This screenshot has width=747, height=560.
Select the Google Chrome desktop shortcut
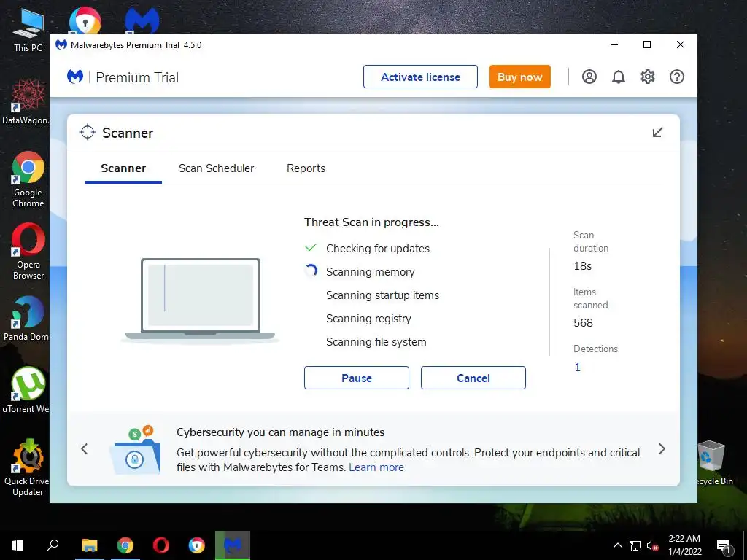[x=28, y=179]
